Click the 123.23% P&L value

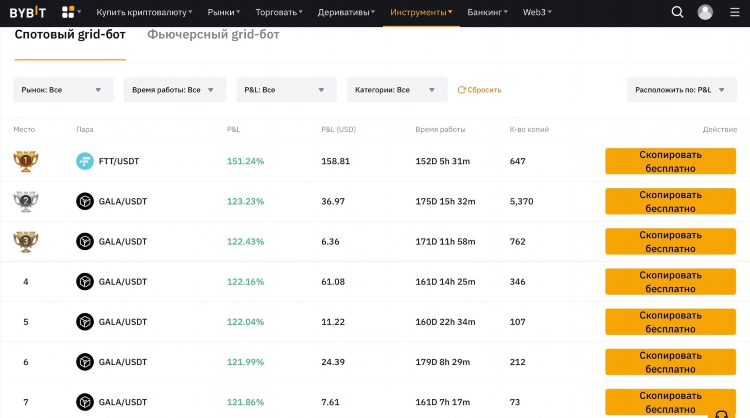pyautogui.click(x=245, y=201)
